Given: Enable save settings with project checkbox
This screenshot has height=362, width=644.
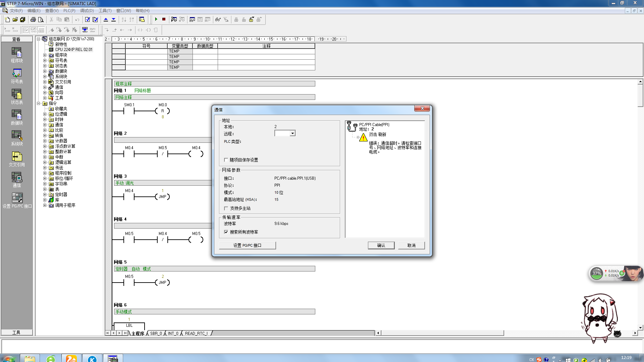Looking at the screenshot, I should coord(226,160).
